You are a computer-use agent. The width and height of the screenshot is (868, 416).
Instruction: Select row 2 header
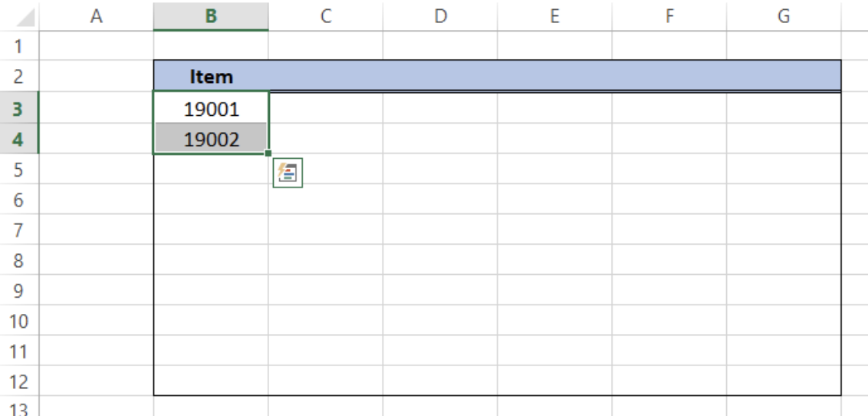coord(18,77)
